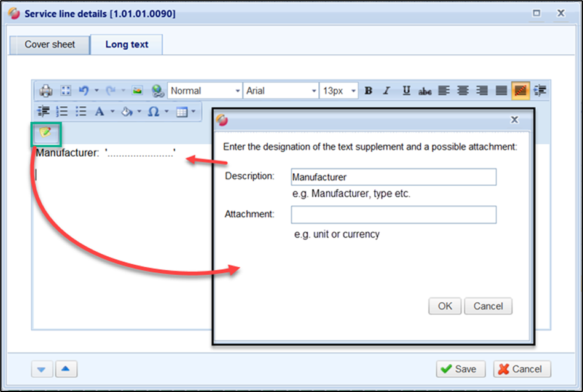Viewport: 583px width, 392px height.
Task: Click the print icon in editor toolbar
Action: click(46, 91)
